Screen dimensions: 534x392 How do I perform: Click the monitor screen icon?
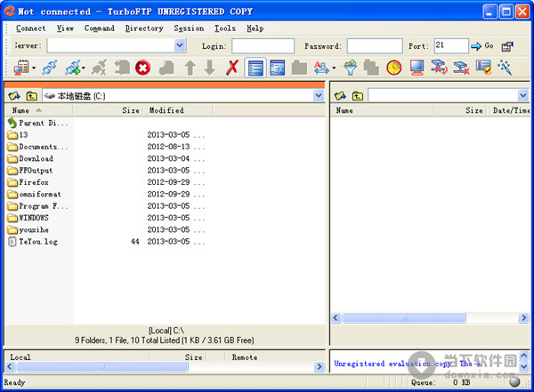(417, 68)
